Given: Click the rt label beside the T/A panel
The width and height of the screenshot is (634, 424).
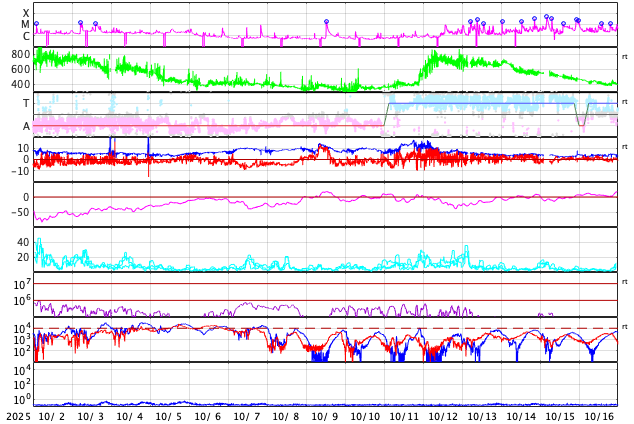Looking at the screenshot, I should (x=624, y=102).
